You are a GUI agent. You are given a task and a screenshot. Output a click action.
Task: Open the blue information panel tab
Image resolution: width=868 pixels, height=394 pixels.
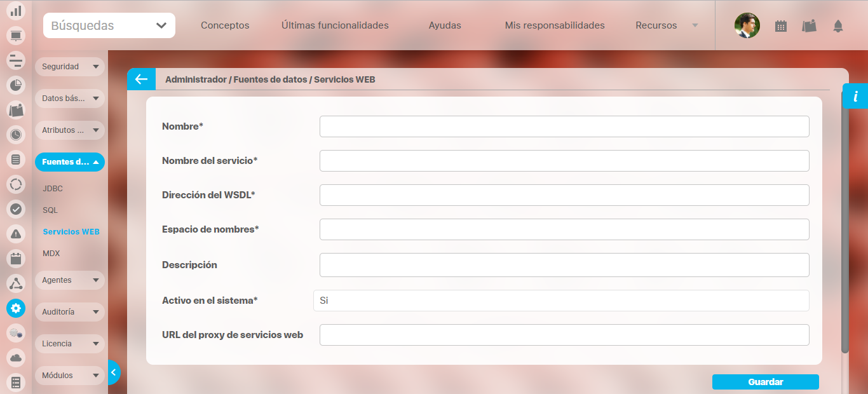click(x=855, y=97)
